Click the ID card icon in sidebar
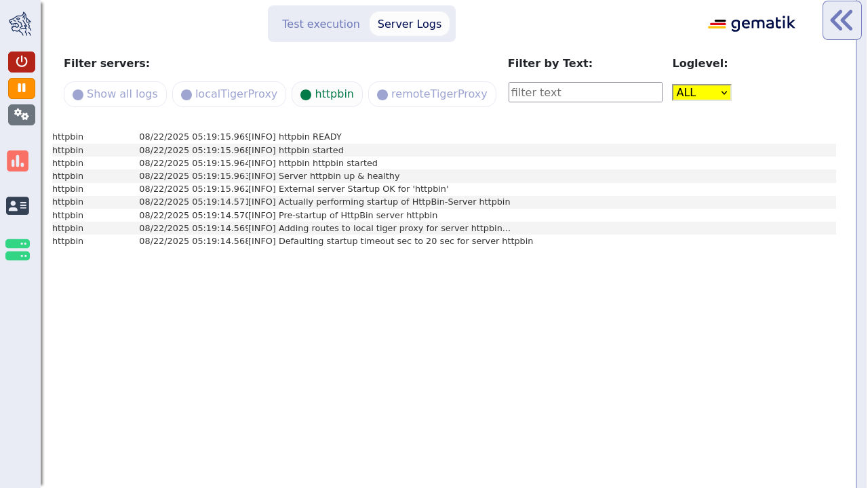 pyautogui.click(x=18, y=205)
